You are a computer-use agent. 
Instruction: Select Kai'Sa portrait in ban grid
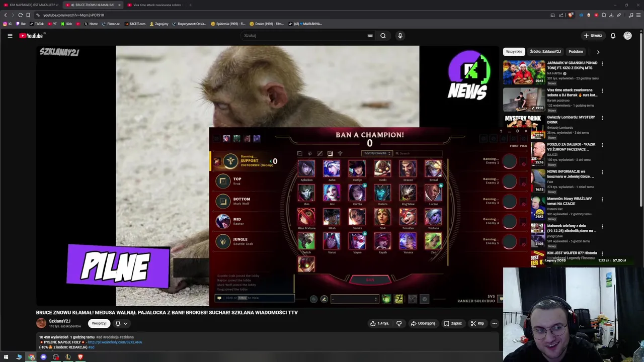point(357,193)
